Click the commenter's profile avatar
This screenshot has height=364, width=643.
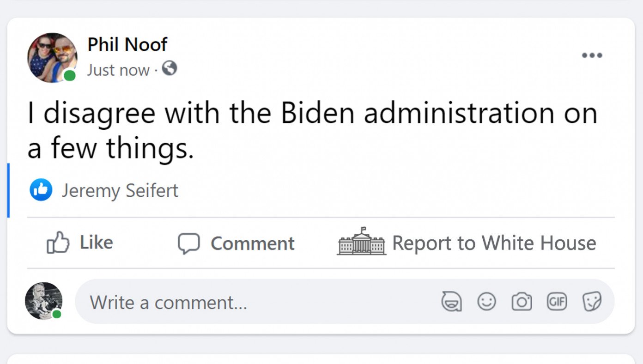43,301
